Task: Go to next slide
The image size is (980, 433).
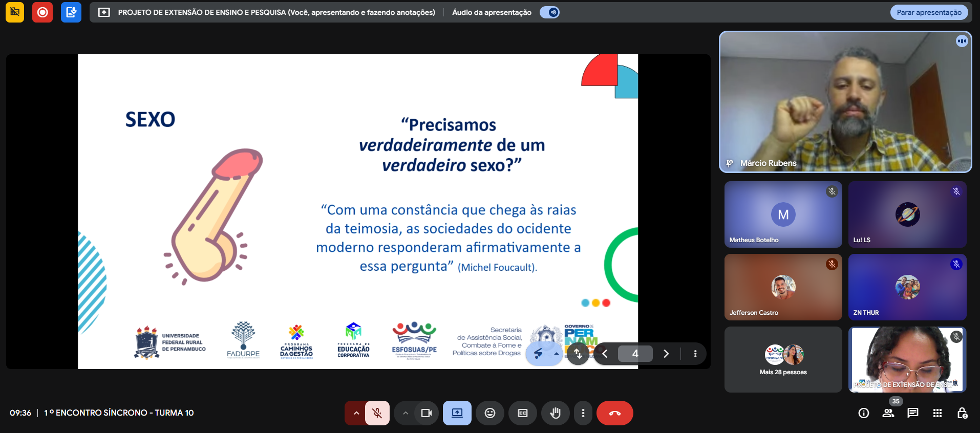Action: coord(666,354)
